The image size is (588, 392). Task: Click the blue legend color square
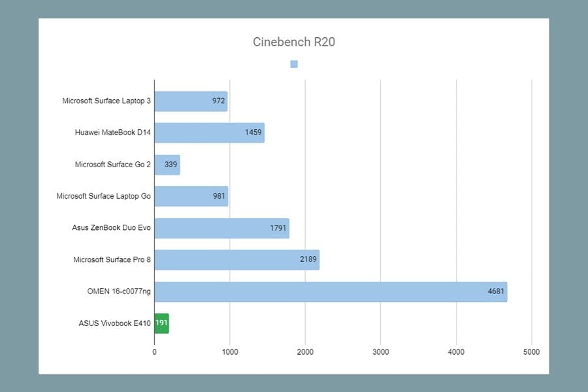click(294, 64)
